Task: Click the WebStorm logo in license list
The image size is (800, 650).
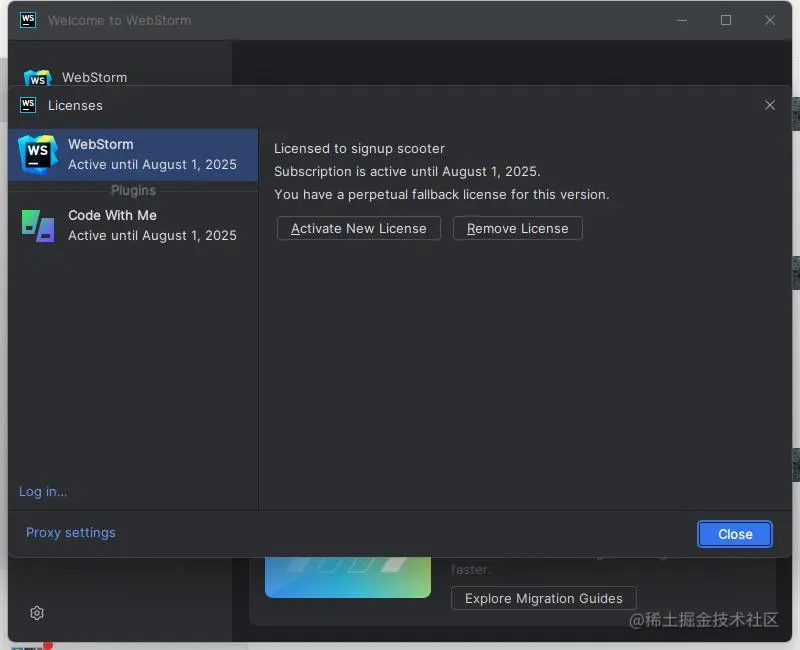Action: tap(37, 154)
